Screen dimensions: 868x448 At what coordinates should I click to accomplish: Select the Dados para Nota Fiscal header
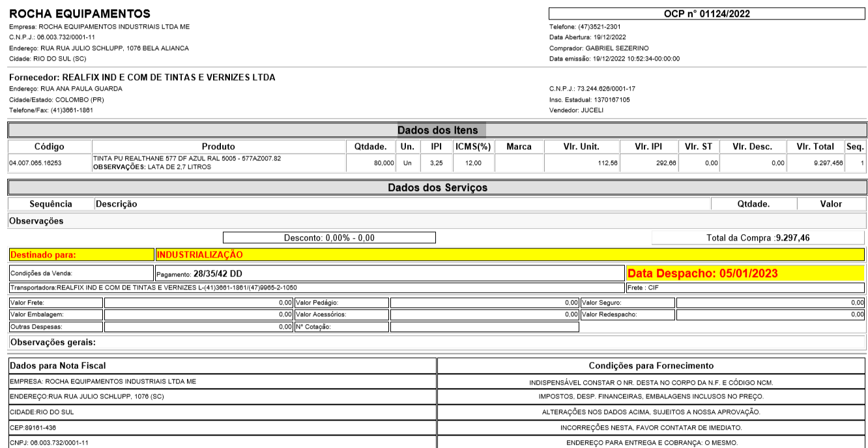click(222, 365)
